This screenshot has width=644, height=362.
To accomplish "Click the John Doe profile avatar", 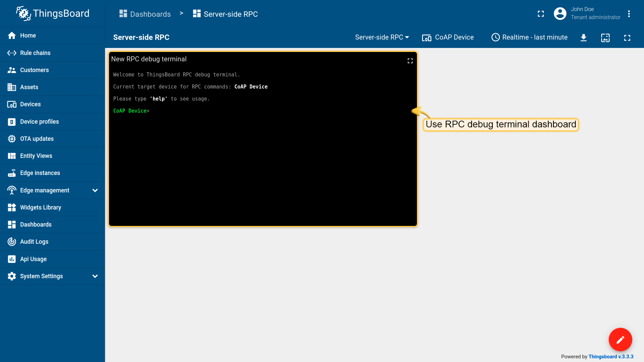I will click(560, 14).
